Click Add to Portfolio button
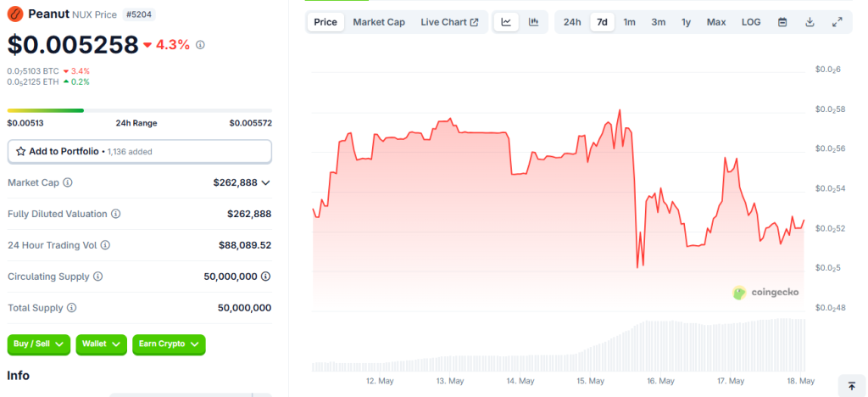Viewport: 868px width, 397px height. [140, 151]
